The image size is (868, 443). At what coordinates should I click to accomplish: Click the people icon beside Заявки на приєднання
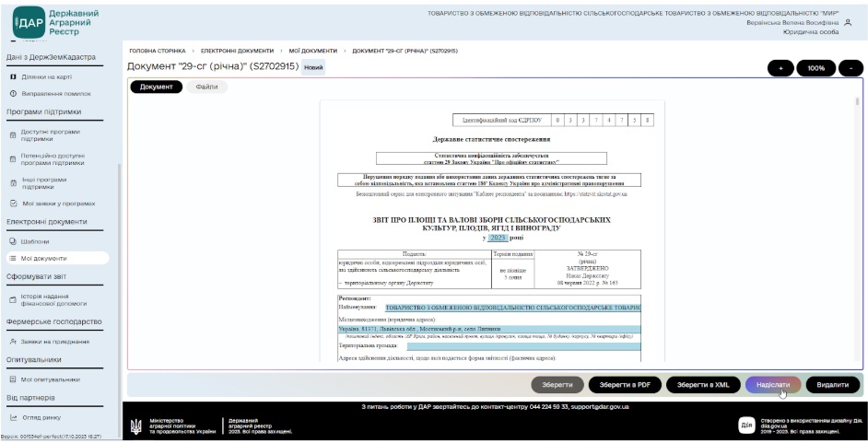point(13,342)
